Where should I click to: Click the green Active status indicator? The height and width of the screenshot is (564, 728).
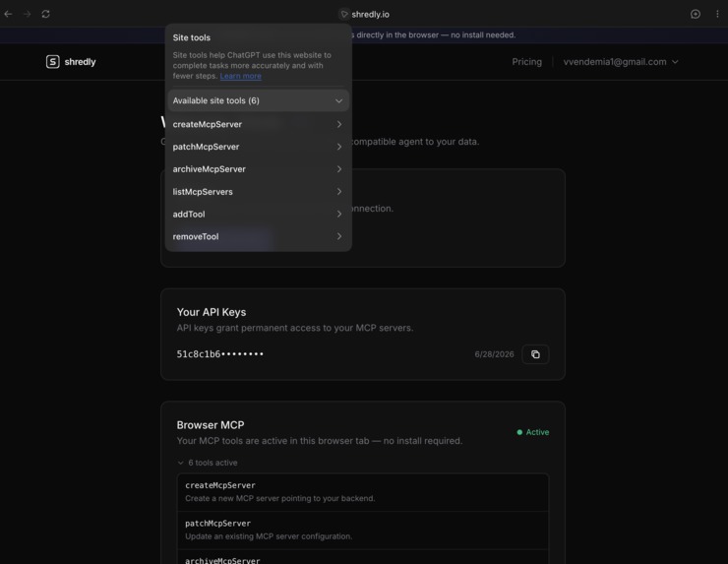tap(533, 432)
